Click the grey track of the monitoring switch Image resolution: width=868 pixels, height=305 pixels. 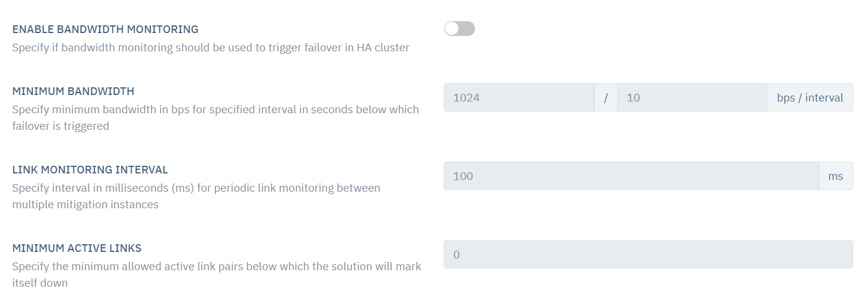tap(467, 28)
